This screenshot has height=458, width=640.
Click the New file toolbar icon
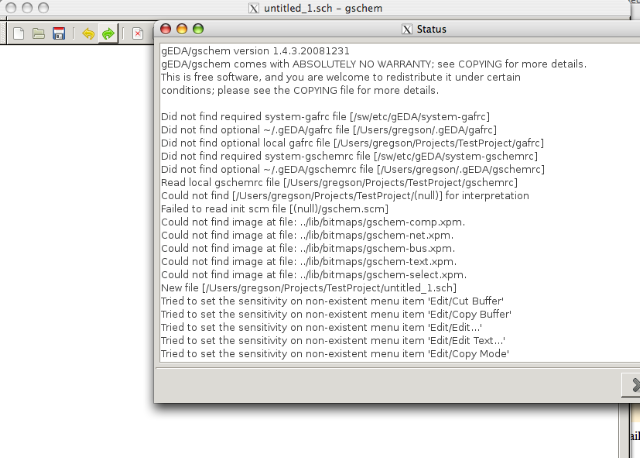tap(19, 34)
